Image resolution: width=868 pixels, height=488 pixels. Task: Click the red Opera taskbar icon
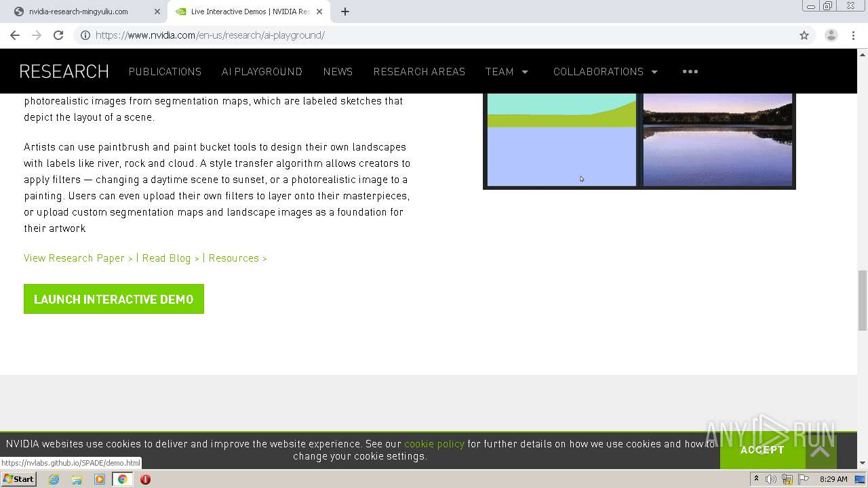coord(145,479)
